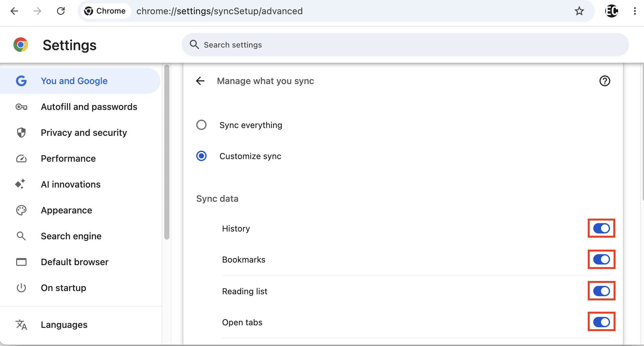The image size is (644, 346).
Task: Select the Sync everything option
Action: click(201, 125)
